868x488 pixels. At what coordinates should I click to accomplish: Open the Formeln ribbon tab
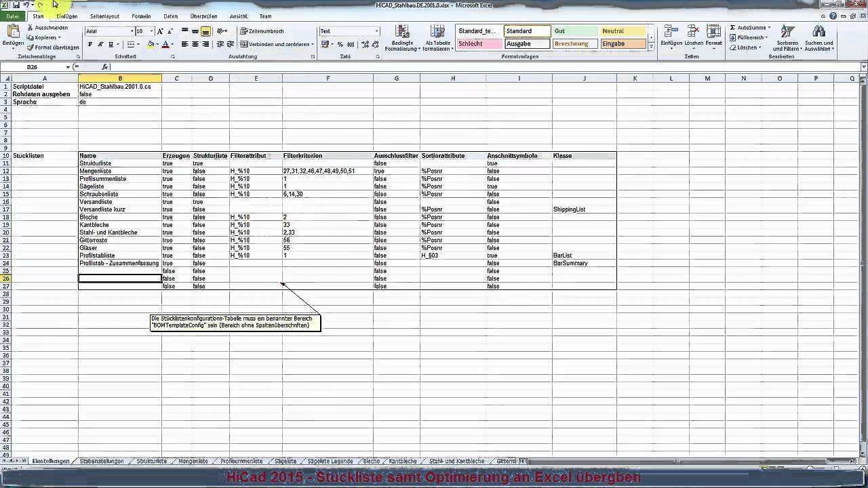pyautogui.click(x=141, y=16)
